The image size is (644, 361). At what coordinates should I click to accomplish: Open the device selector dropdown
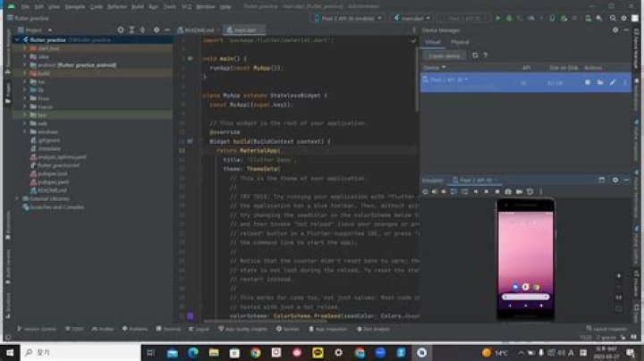[x=348, y=19]
